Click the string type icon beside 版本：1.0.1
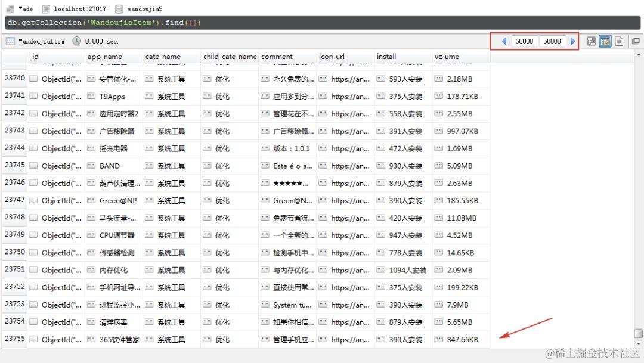Screen dimensions: 644x363 [265, 148]
